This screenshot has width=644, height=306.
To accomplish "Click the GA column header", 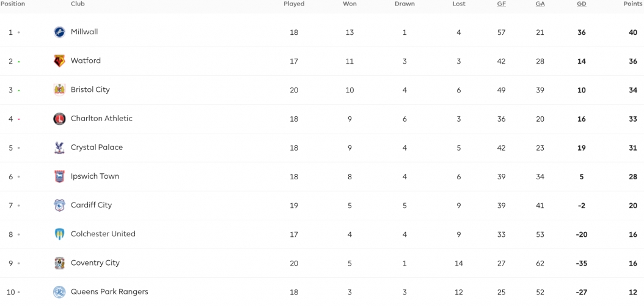I will click(540, 4).
